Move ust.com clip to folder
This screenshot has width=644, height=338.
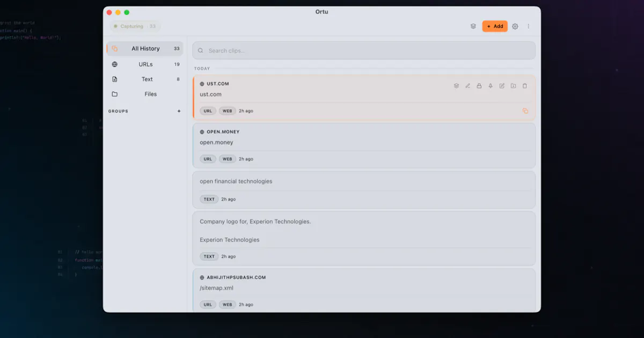click(x=514, y=86)
